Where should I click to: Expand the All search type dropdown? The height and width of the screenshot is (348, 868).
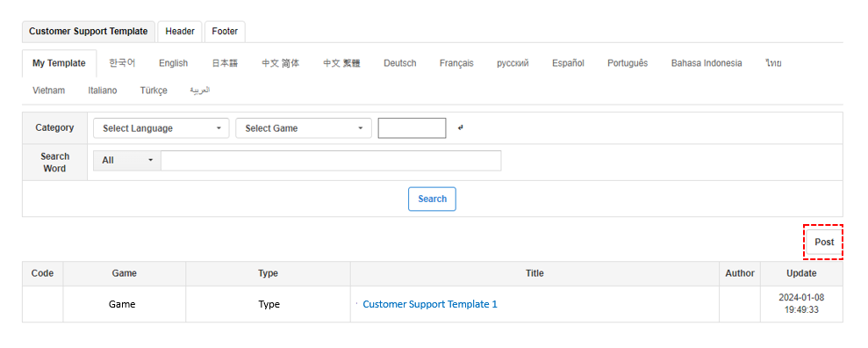pos(126,160)
